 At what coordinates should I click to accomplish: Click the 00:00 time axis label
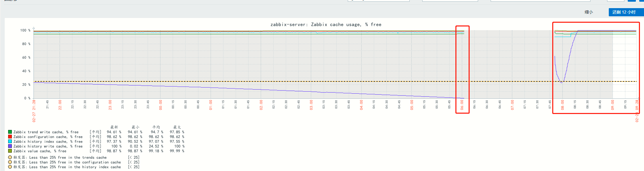(x=160, y=105)
